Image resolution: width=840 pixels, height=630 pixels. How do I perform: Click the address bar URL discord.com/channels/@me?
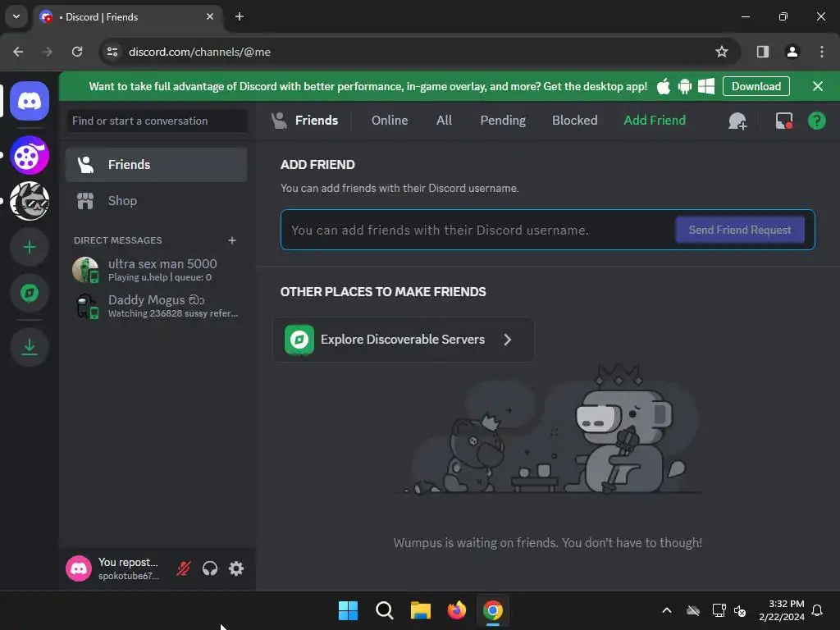pos(199,52)
